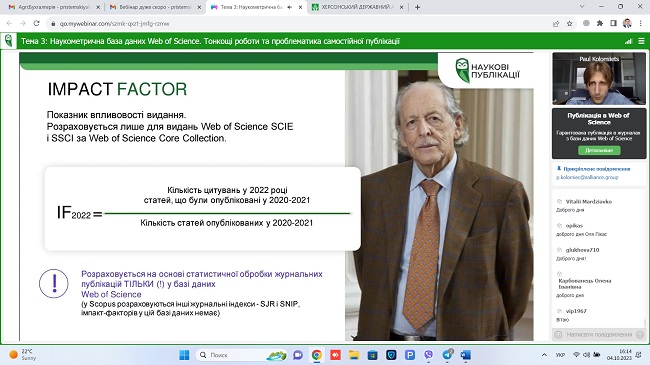The width and height of the screenshot is (650, 365).
Task: Go forward in browser history
Action: tap(23, 23)
